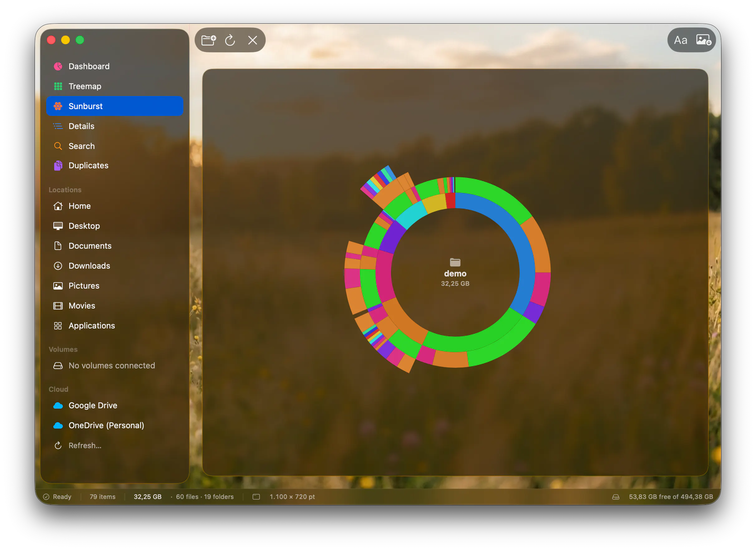Click the Dashboard pie chart icon
The image size is (756, 551).
[x=58, y=66]
